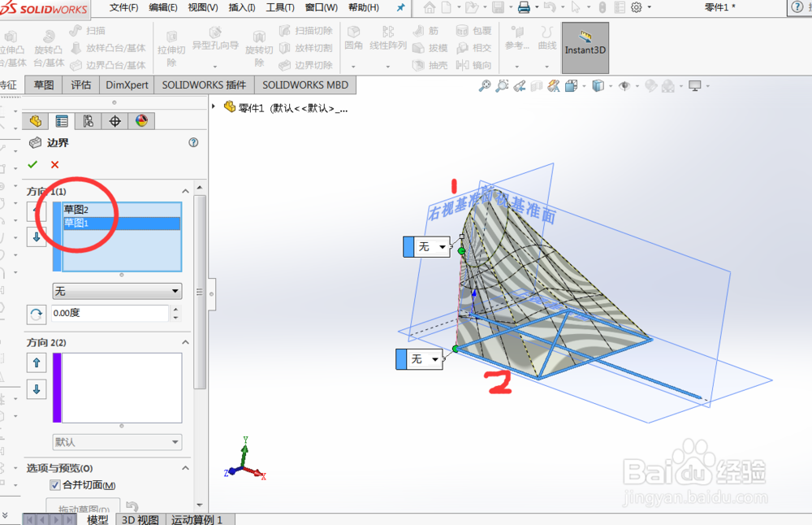Open 编辑(E) menu

pyautogui.click(x=163, y=8)
